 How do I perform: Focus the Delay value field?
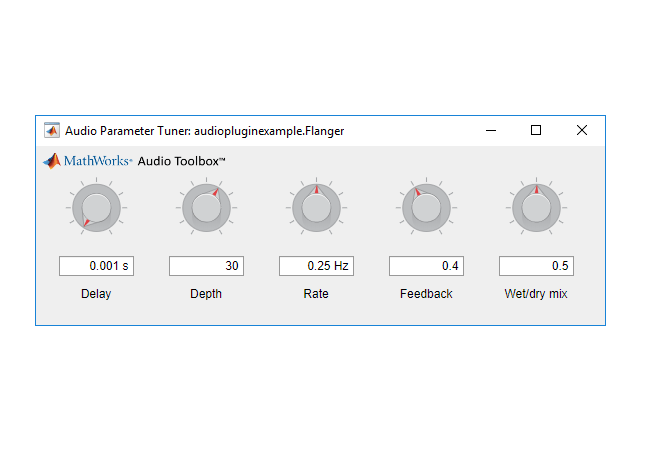tap(96, 266)
